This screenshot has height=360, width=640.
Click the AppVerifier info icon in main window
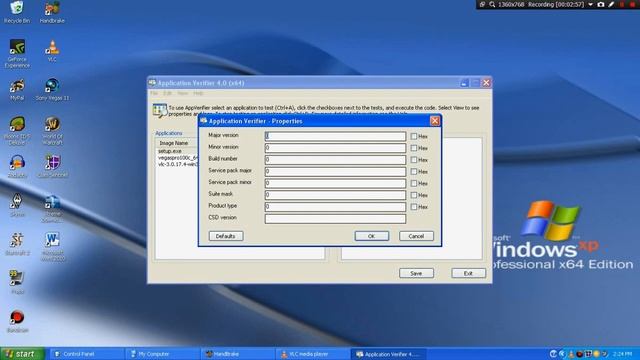160,111
